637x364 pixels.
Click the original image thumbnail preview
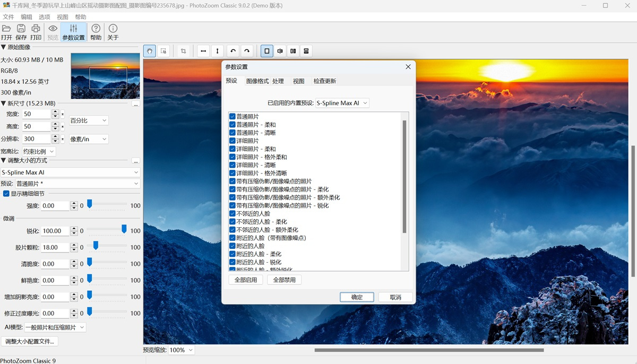[x=105, y=76]
